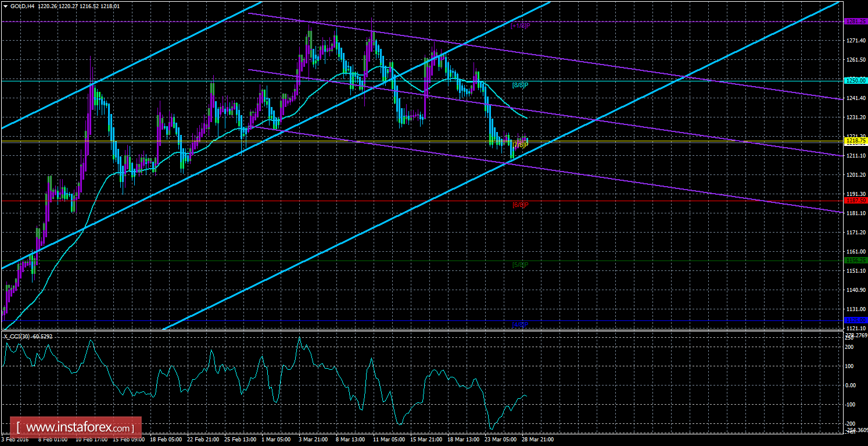The image size is (868, 446).
Task: Click the 3 Feb 2016 date label
Action: click(14, 440)
